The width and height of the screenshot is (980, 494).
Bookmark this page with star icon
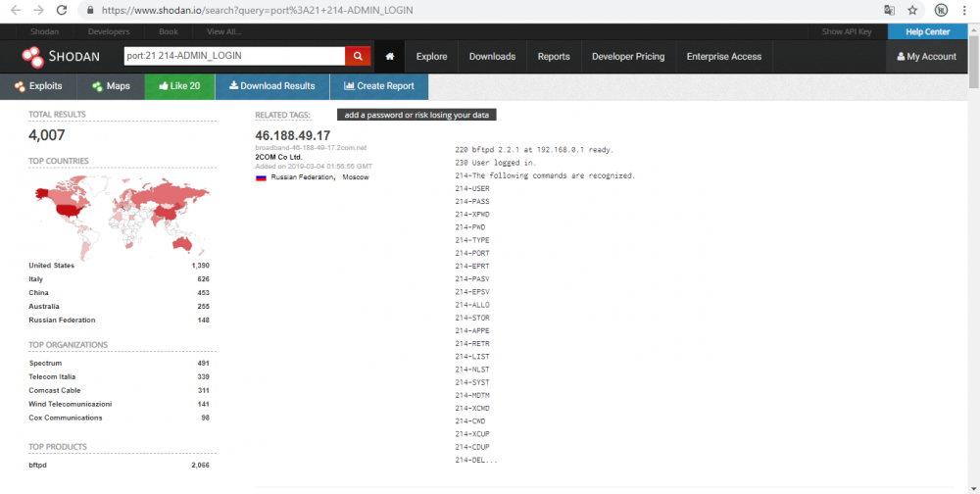coord(912,10)
